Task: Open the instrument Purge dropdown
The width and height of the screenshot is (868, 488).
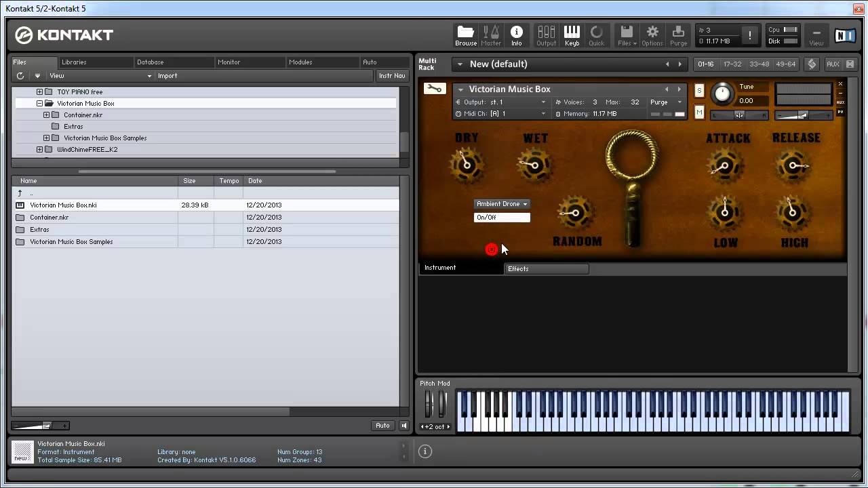Action: [666, 102]
